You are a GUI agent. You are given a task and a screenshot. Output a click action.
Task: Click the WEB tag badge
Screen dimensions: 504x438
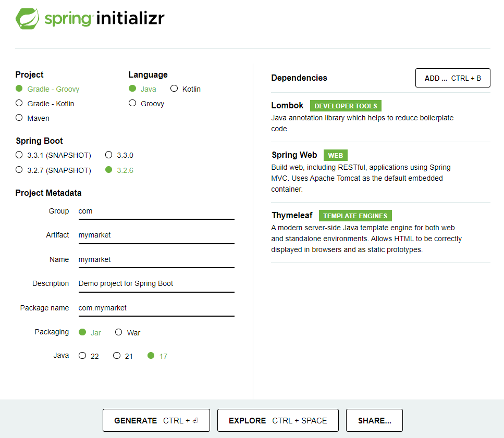(x=335, y=155)
